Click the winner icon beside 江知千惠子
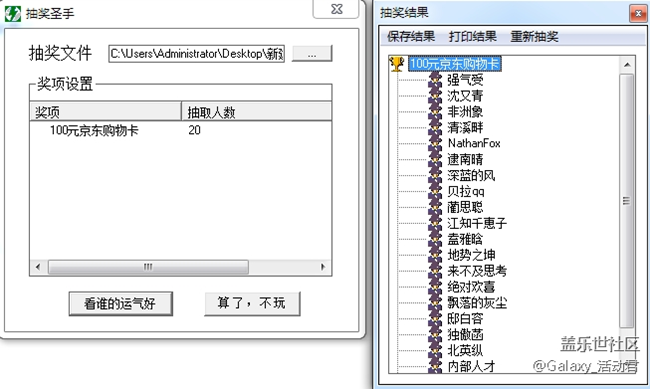 pos(435,223)
